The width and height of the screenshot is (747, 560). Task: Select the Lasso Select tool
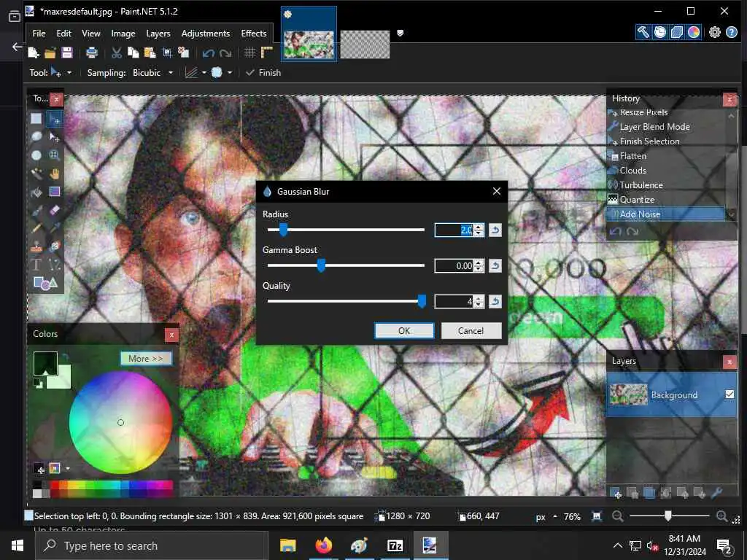(x=36, y=137)
